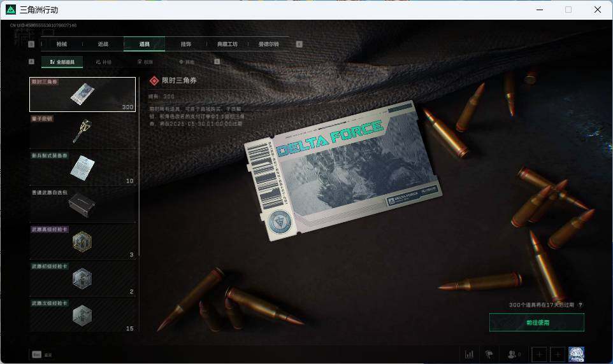Select the 限时三角券 item card
Screen dimensions: 613x364
pos(82,95)
